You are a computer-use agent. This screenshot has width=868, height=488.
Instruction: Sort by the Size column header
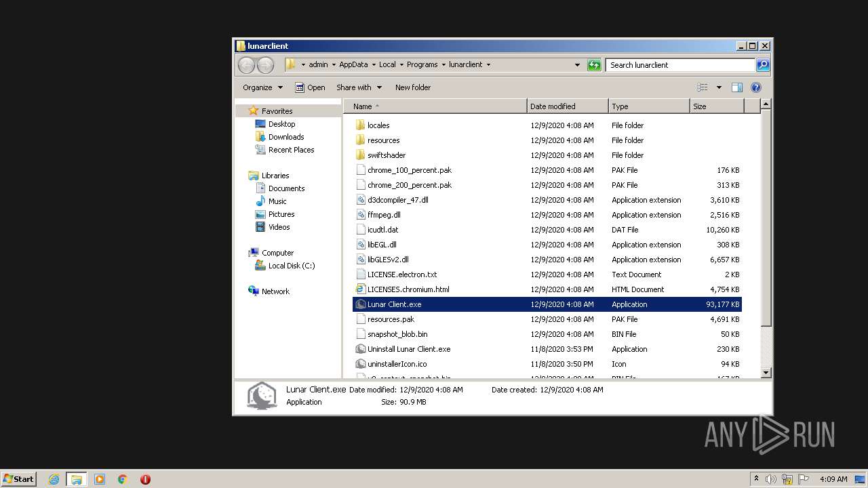pos(717,106)
